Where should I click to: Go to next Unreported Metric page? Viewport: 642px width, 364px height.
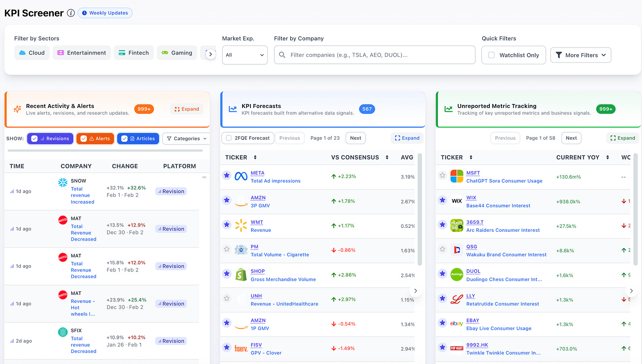[571, 138]
